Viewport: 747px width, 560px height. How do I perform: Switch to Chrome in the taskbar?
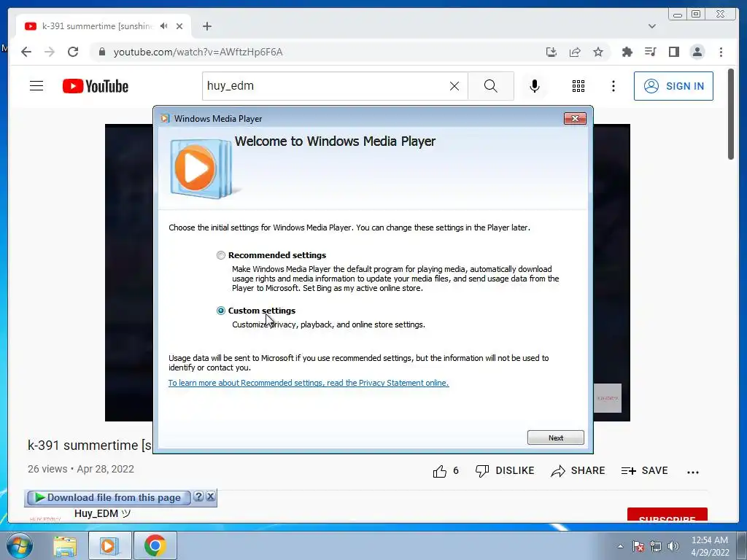click(x=155, y=545)
